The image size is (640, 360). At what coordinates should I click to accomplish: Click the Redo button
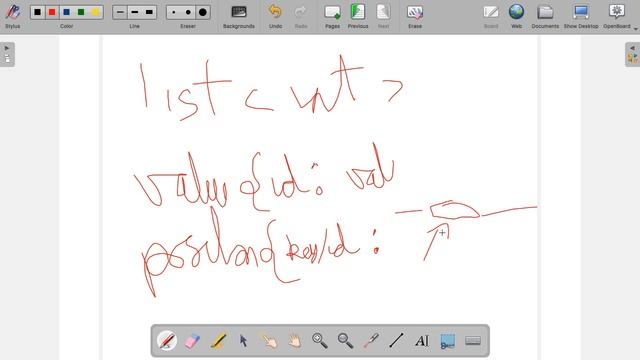[301, 16]
